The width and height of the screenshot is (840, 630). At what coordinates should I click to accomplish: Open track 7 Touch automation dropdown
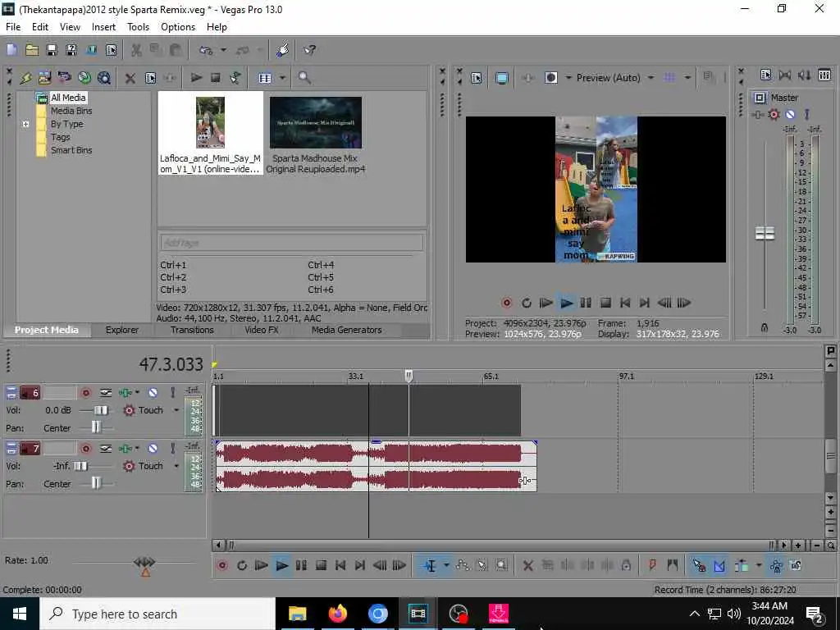[x=176, y=466]
